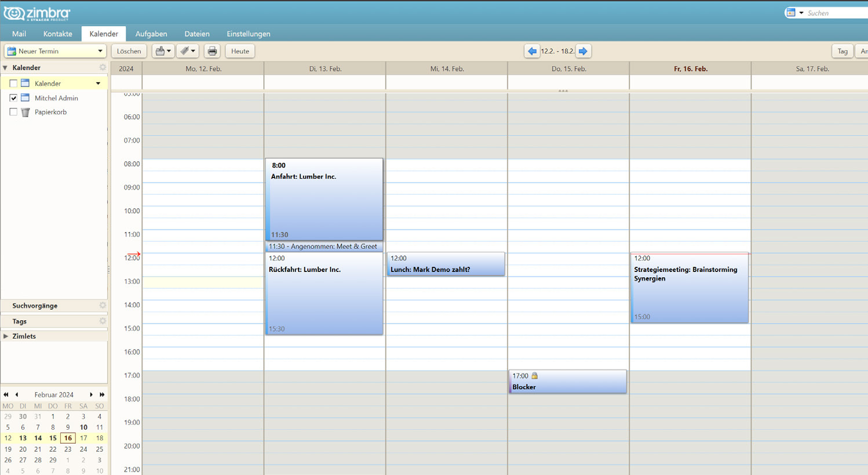Check the Papierkorb checkbox
The height and width of the screenshot is (475, 868).
(x=13, y=112)
